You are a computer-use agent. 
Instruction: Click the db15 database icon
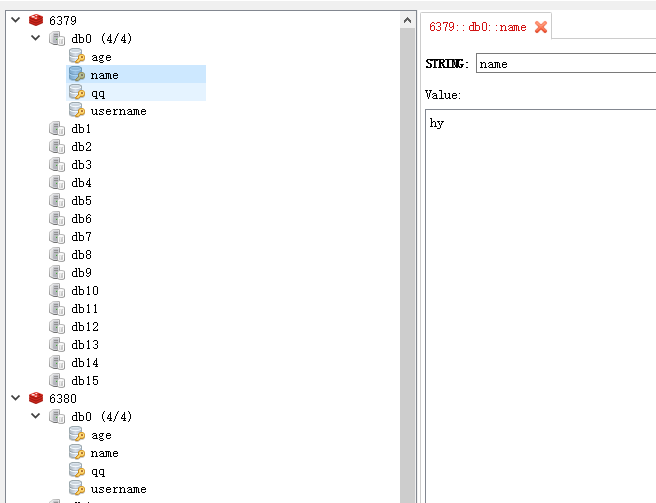57,380
